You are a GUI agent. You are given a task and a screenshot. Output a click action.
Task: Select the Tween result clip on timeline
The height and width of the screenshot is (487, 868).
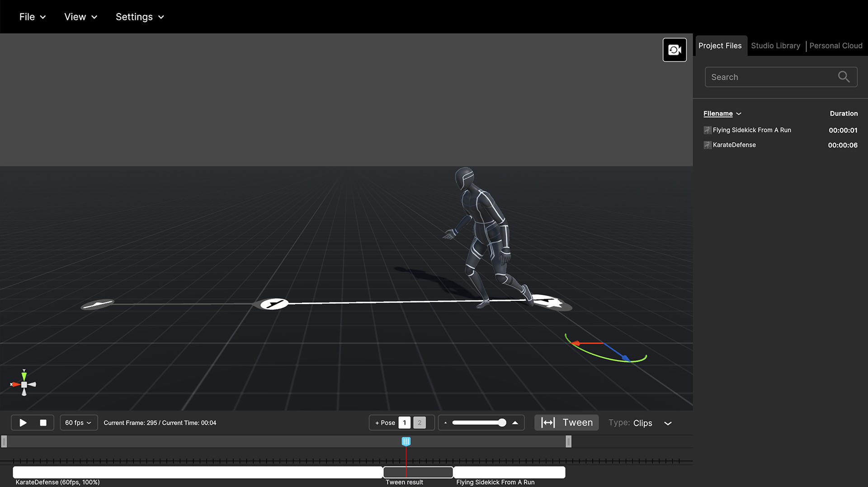418,473
